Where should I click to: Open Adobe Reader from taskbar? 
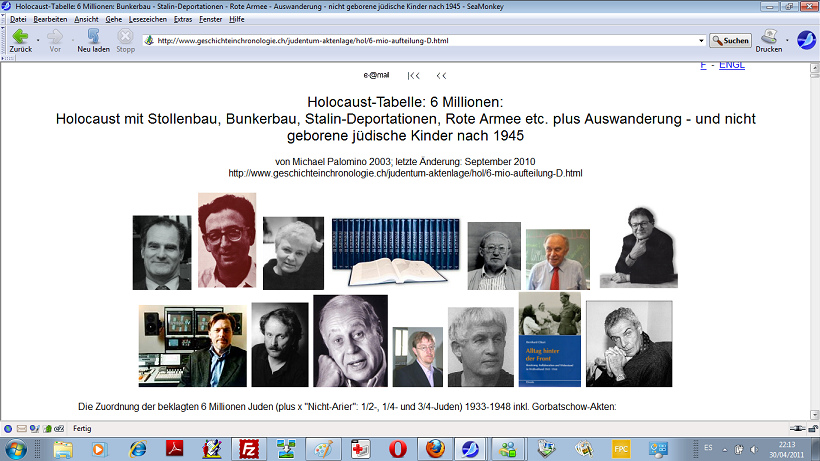174,450
